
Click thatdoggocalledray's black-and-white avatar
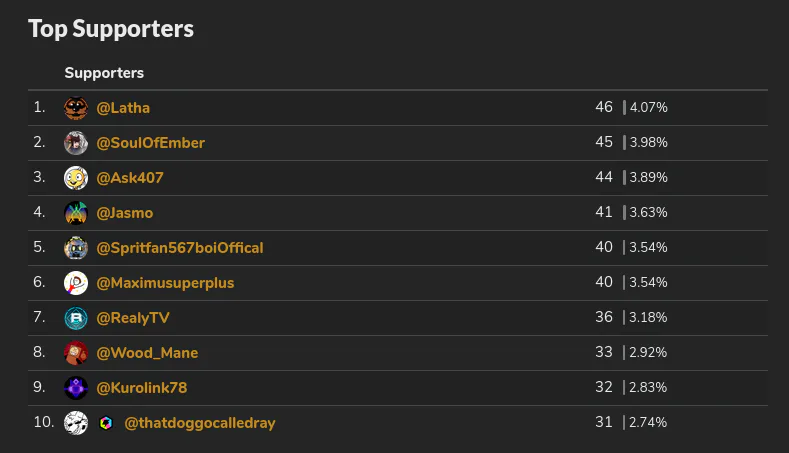(76, 423)
